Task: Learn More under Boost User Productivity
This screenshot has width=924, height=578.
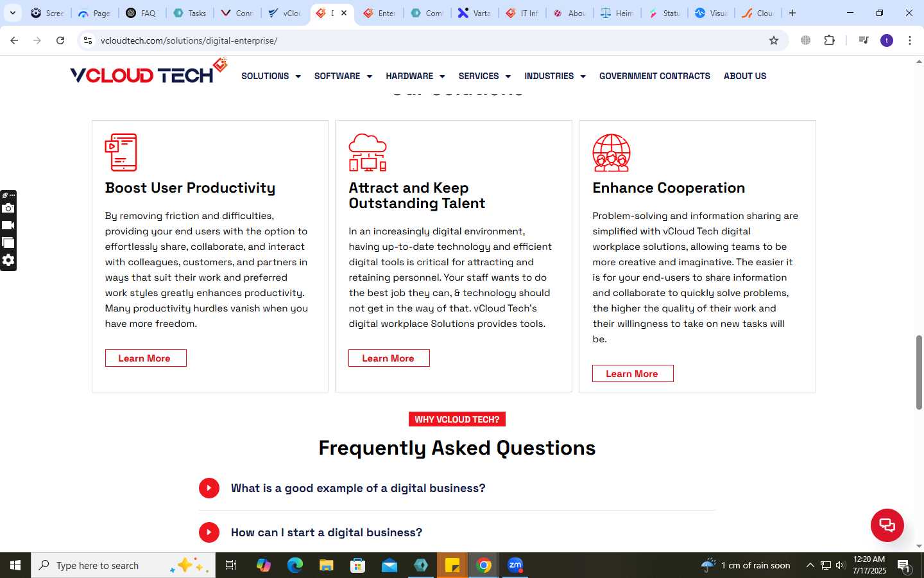Action: pos(146,358)
